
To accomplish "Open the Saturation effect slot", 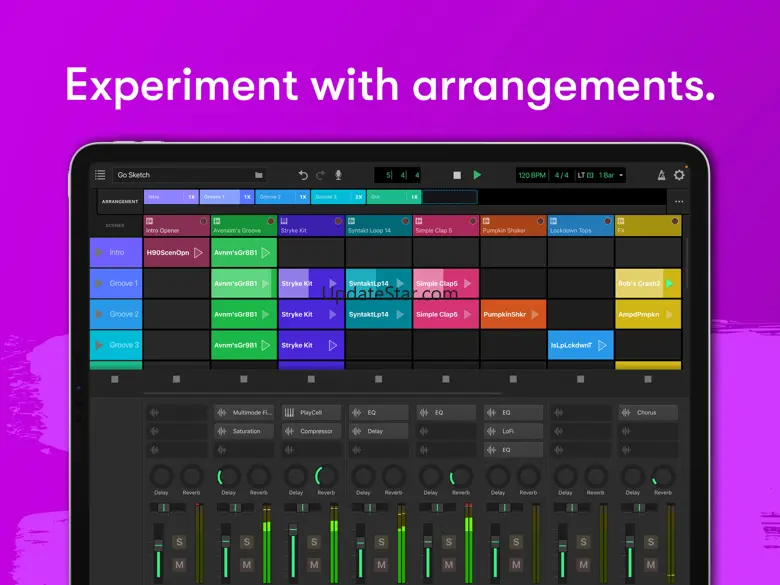I will point(246,431).
